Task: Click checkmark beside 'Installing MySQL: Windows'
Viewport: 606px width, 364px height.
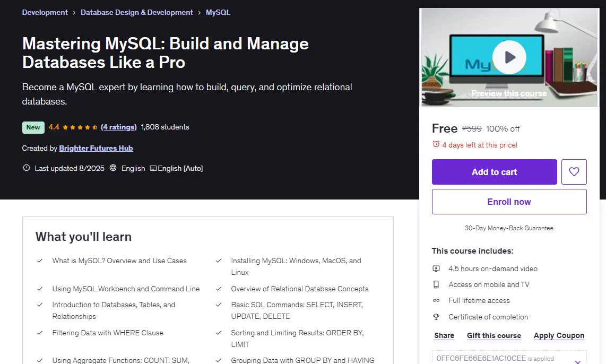Action: [x=218, y=261]
